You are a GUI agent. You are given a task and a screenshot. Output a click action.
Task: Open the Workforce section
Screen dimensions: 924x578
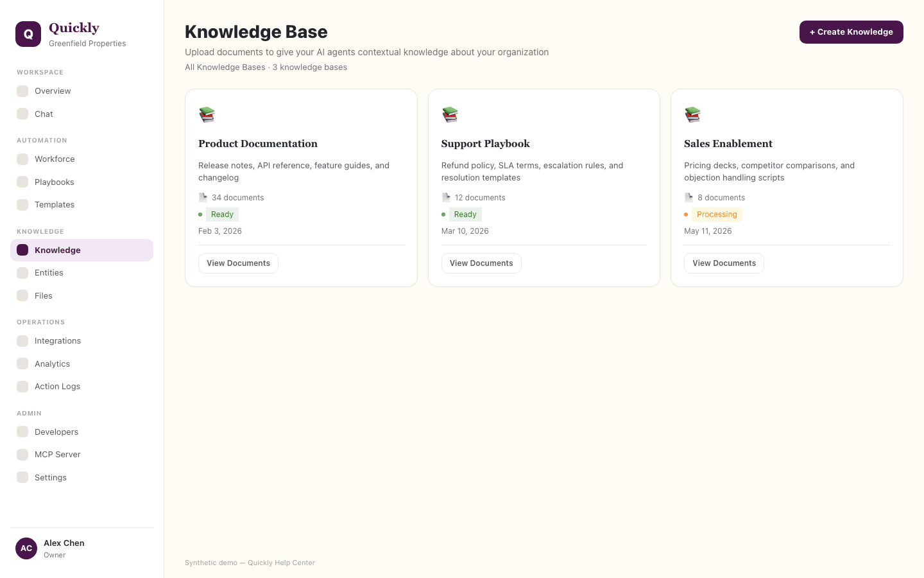click(x=81, y=159)
